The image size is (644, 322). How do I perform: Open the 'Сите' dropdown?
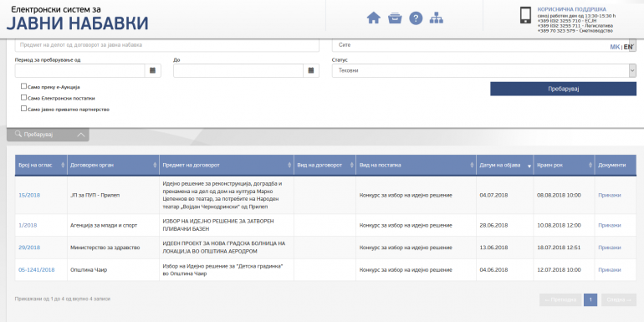[x=483, y=45]
